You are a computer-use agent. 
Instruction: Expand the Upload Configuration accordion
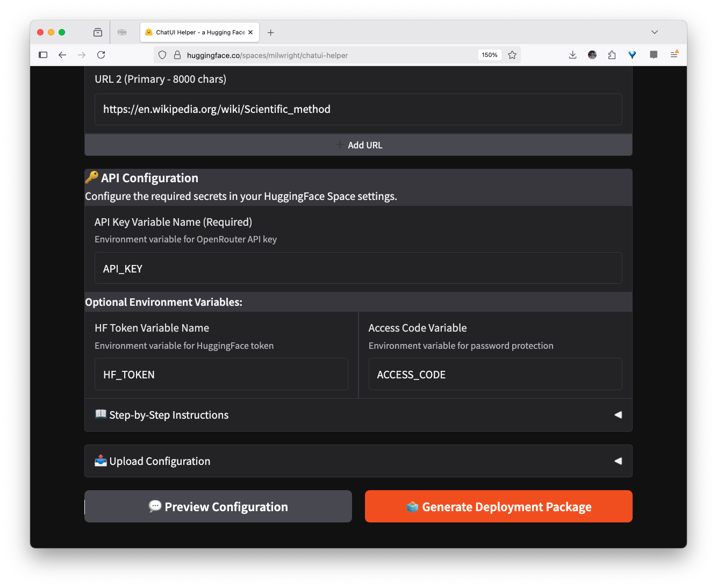[x=358, y=461]
